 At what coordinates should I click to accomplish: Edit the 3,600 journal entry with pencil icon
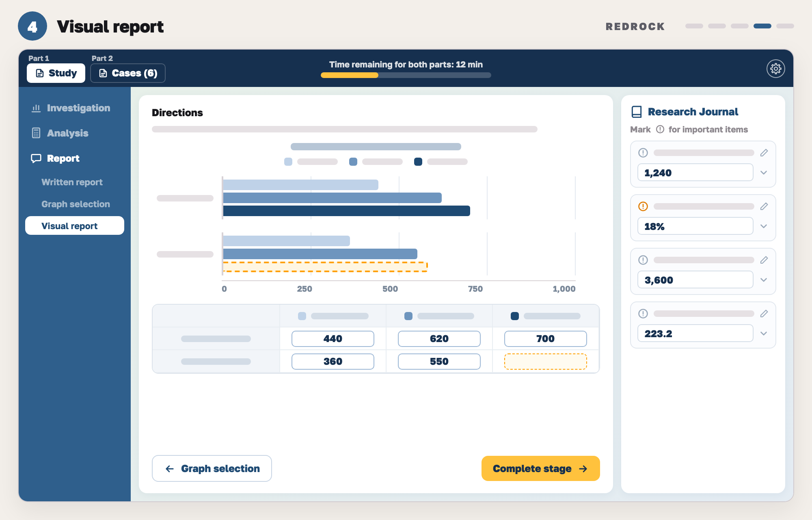click(x=764, y=260)
